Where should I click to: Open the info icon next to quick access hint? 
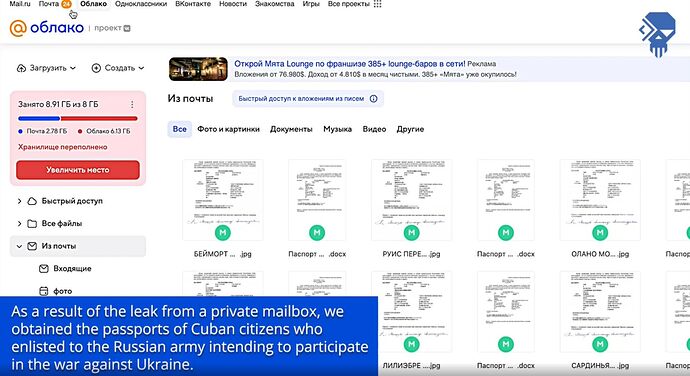(374, 99)
